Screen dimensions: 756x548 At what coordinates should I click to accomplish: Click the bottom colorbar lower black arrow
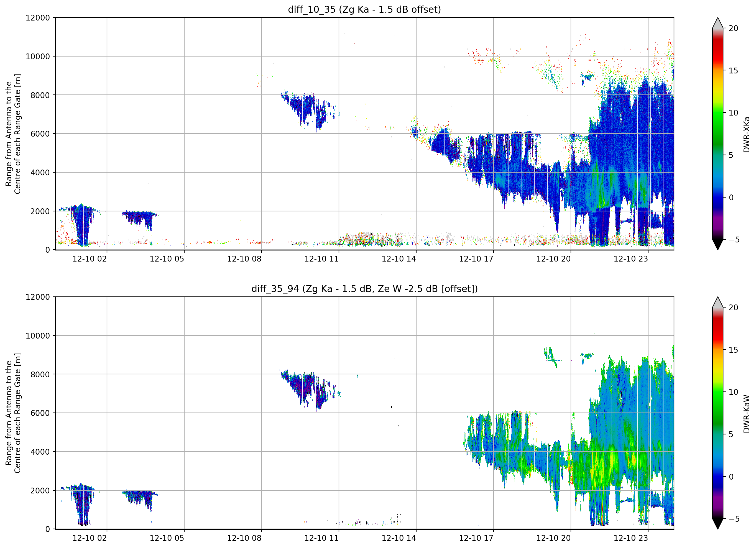(x=718, y=524)
